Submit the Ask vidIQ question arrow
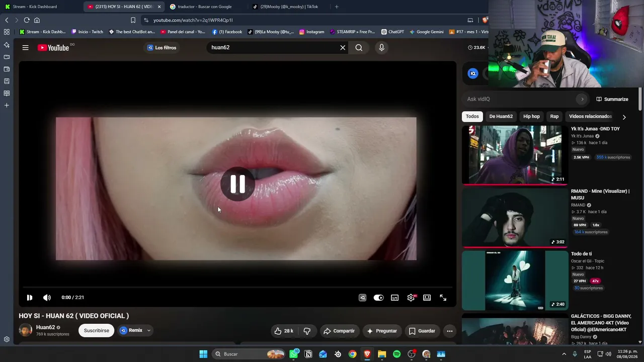Image resolution: width=644 pixels, height=362 pixels. (582, 99)
